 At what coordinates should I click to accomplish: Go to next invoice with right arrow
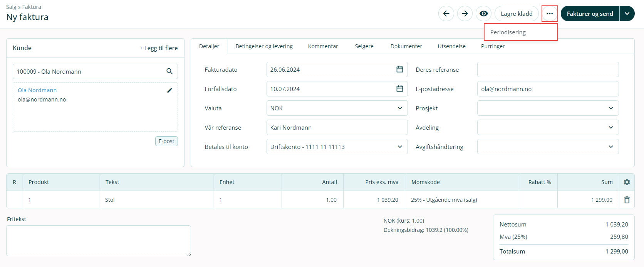pos(465,14)
